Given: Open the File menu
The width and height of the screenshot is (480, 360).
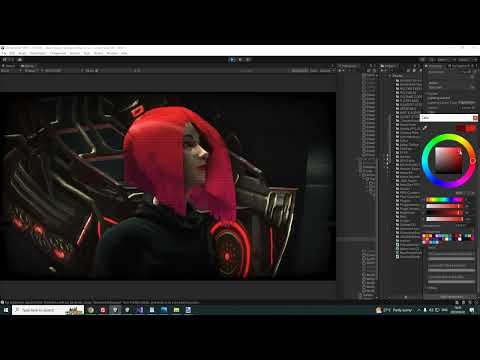Looking at the screenshot, I should pos(4,53).
